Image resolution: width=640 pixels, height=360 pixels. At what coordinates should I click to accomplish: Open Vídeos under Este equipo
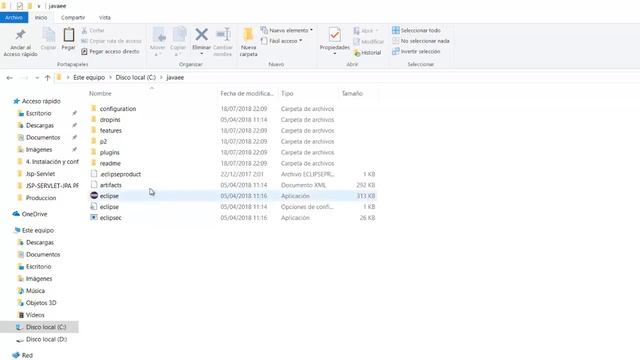click(x=35, y=315)
